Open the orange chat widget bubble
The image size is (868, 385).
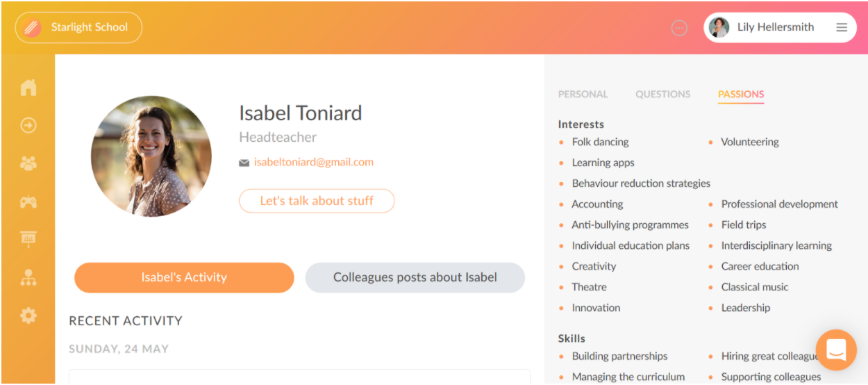pos(836,350)
